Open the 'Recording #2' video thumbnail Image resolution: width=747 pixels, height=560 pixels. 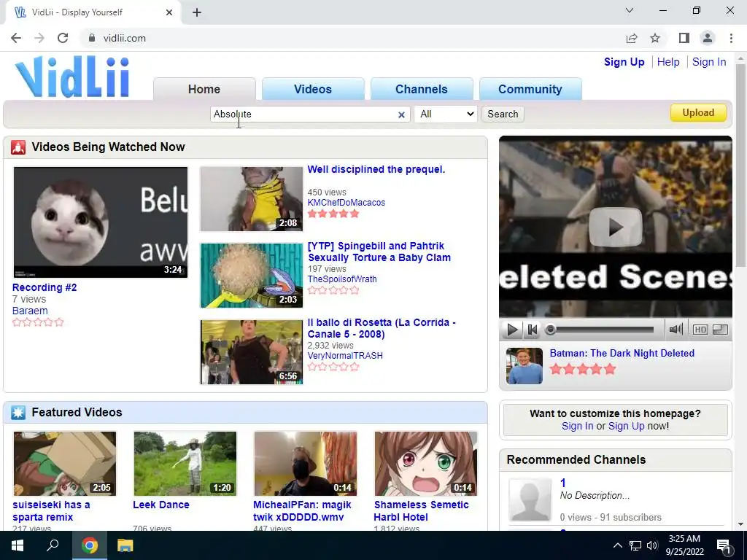click(101, 222)
